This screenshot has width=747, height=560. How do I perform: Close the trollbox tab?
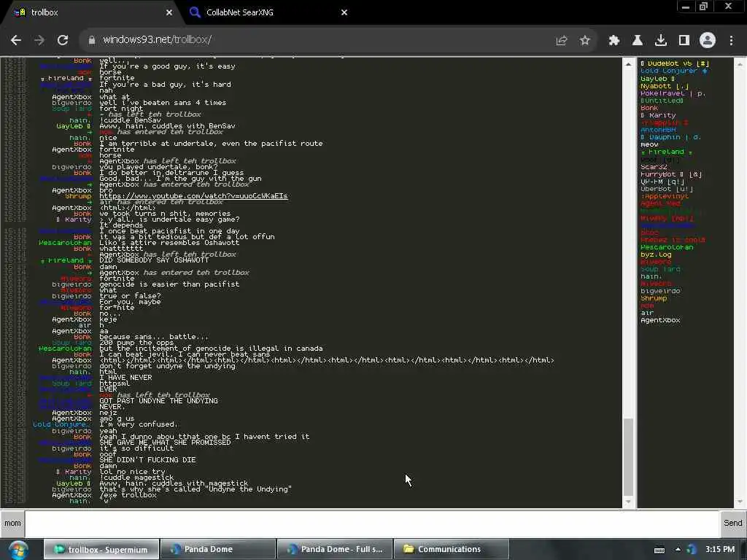pyautogui.click(x=169, y=12)
